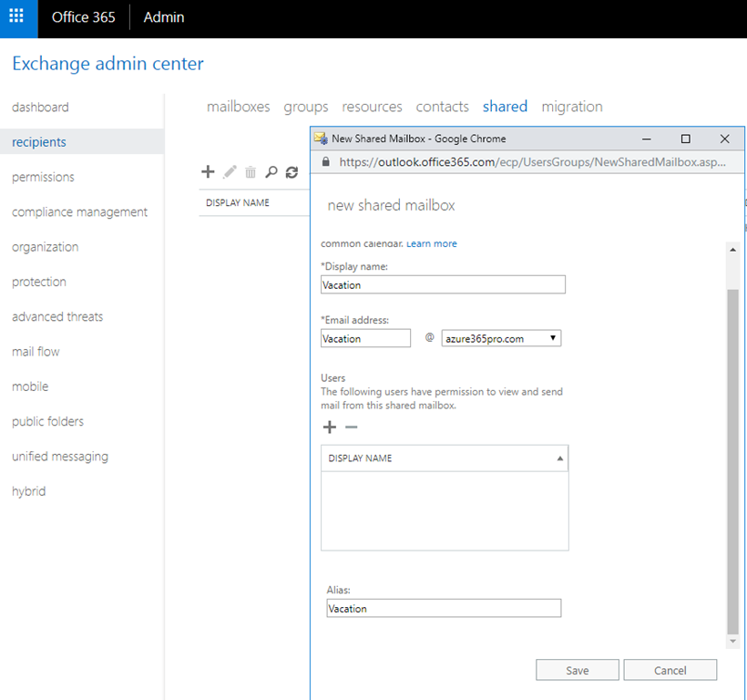This screenshot has width=747, height=700.
Task: Maximize the New Shared Mailbox window
Action: tap(686, 139)
